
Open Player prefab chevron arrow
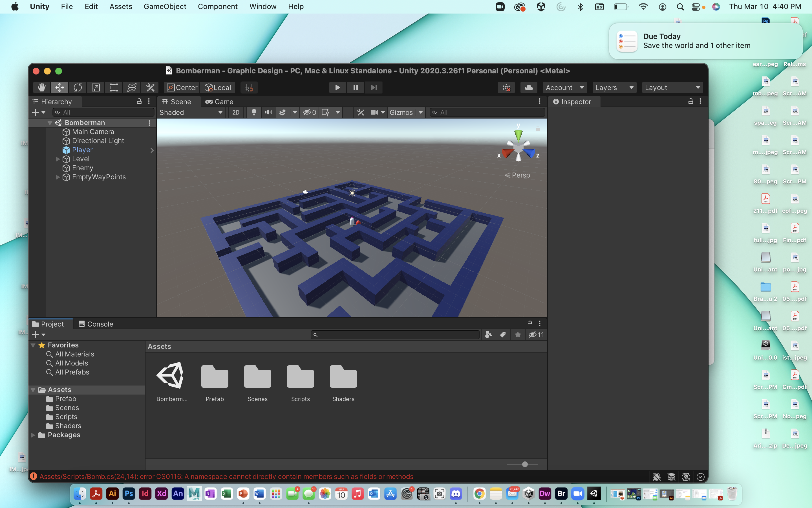[152, 150]
